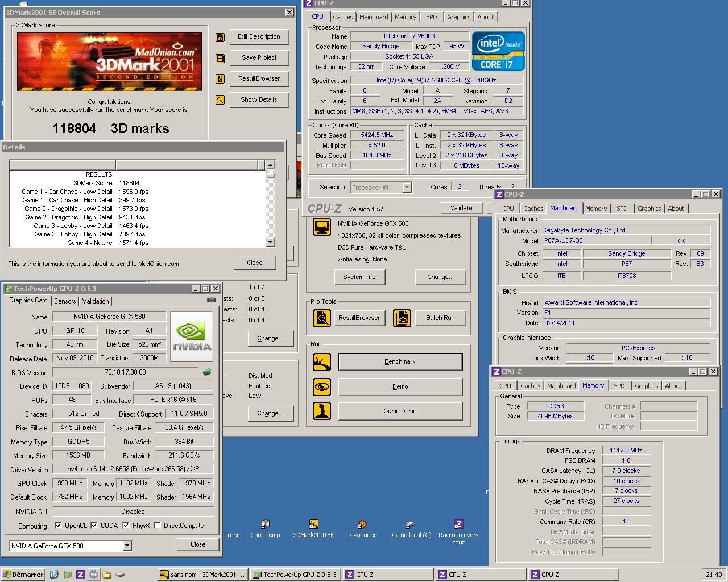Click the large Benchmark button
Image resolution: width=728 pixels, height=582 pixels.
point(400,362)
